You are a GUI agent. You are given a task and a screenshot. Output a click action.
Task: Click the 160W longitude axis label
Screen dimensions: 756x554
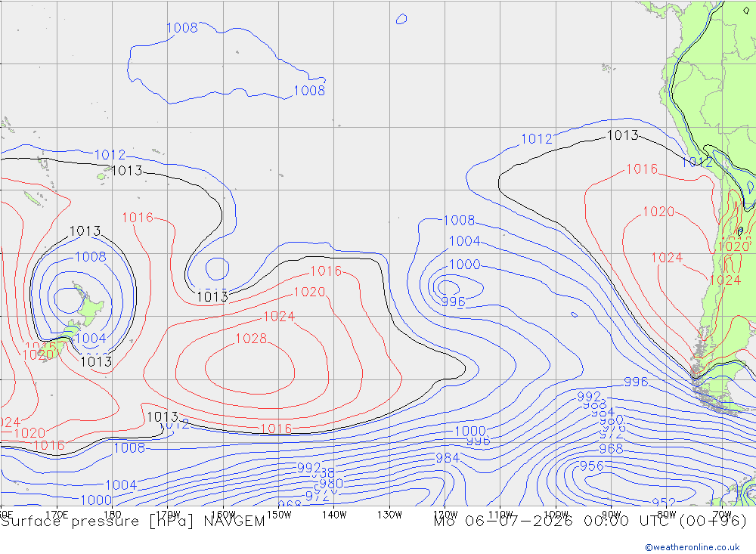[223, 515]
